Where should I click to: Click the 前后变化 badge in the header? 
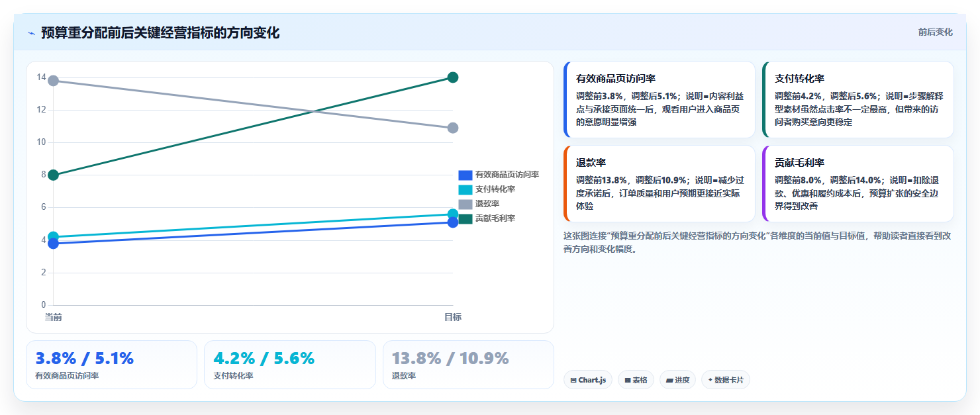coord(935,32)
